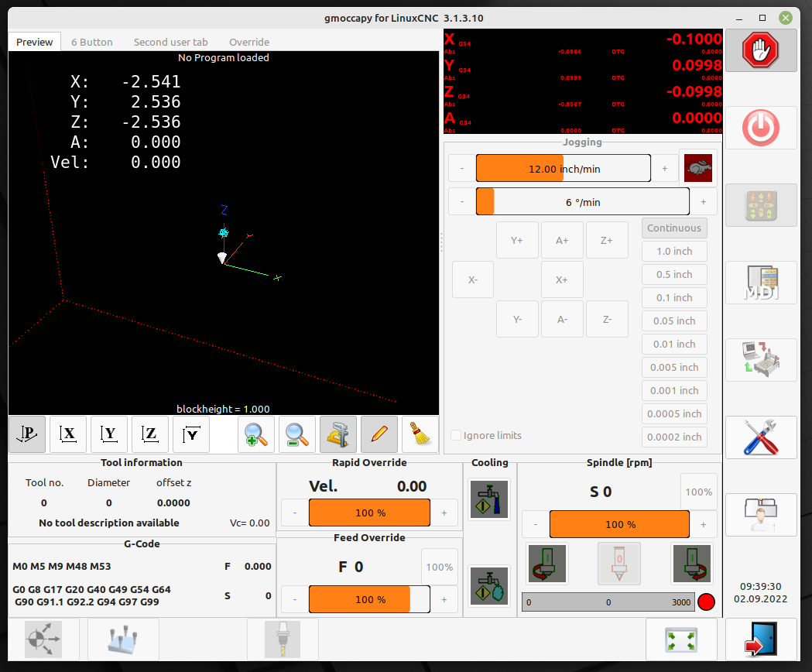Viewport: 812px width, 672px height.
Task: Toggle flood coolant icon
Action: point(489,499)
